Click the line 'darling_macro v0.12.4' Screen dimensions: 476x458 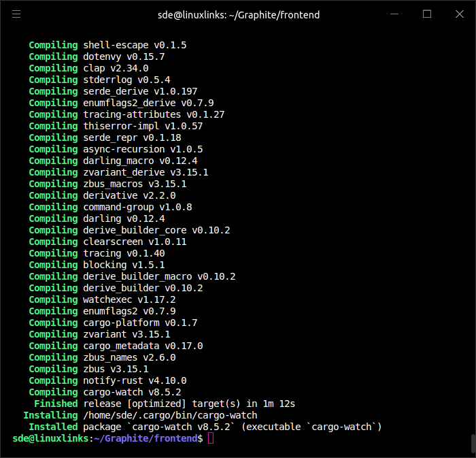(x=140, y=161)
